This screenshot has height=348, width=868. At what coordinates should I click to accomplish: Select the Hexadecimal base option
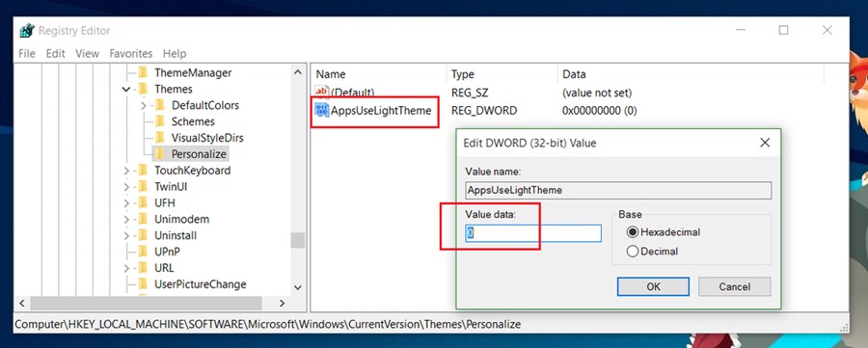click(x=632, y=232)
